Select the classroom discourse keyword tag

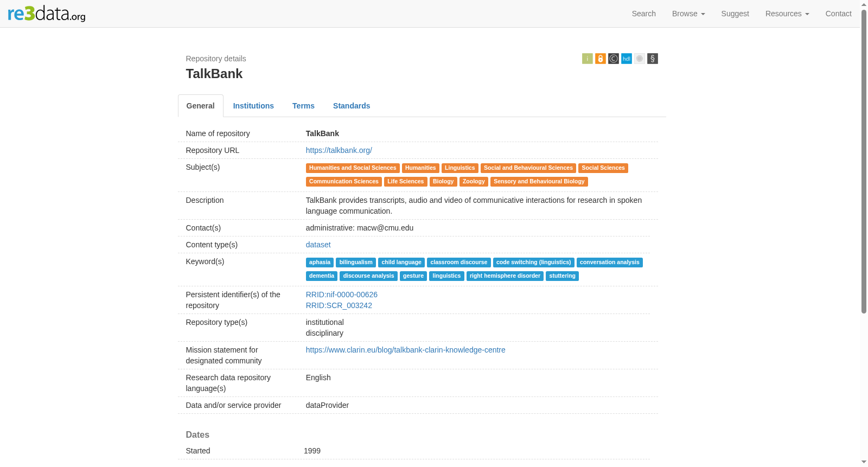coord(459,263)
